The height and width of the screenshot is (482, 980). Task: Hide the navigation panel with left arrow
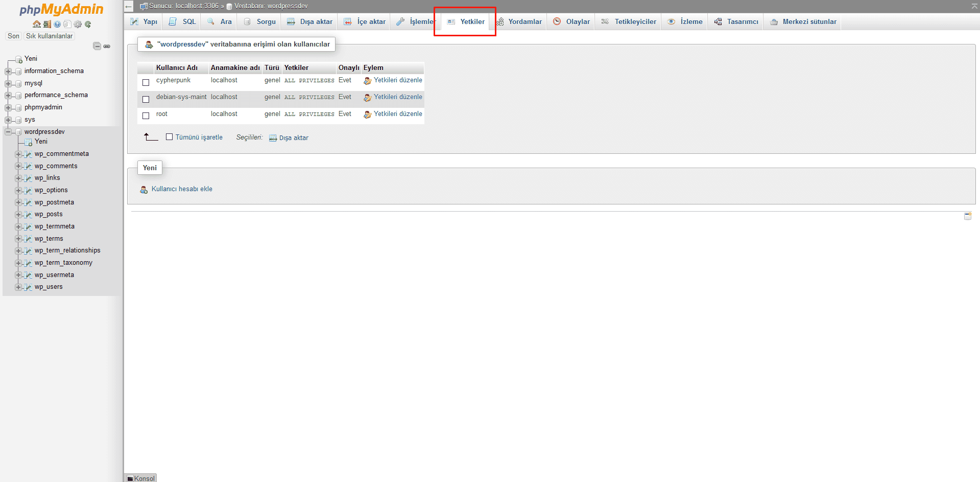point(129,6)
